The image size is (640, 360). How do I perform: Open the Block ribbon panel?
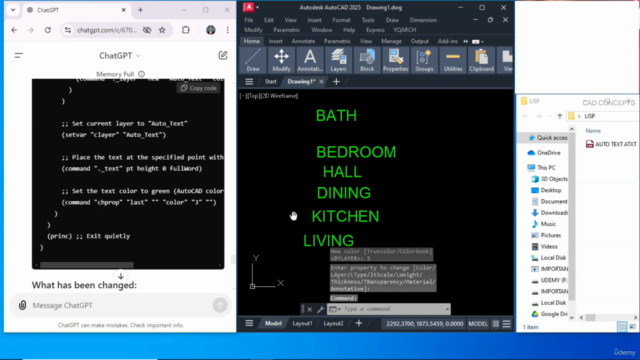[x=367, y=60]
